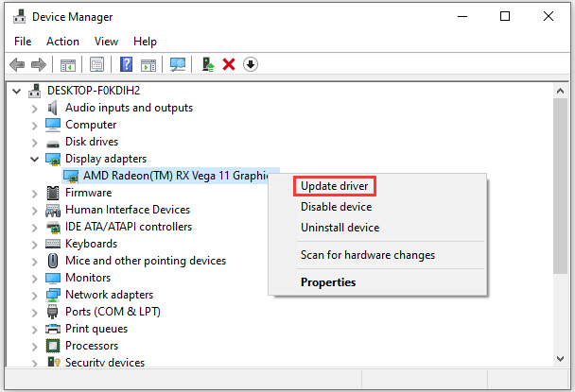The image size is (575, 392).
Task: Open the View menu
Action: (x=106, y=42)
